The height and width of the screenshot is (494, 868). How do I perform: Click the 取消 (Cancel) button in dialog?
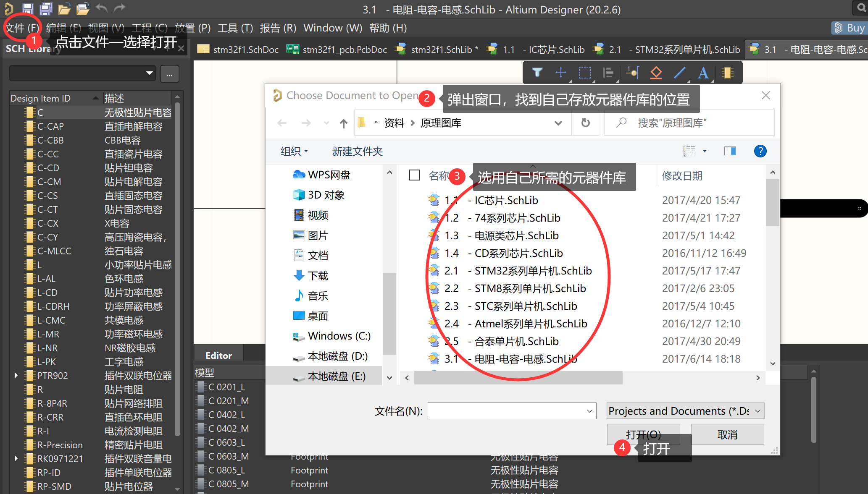tap(727, 433)
